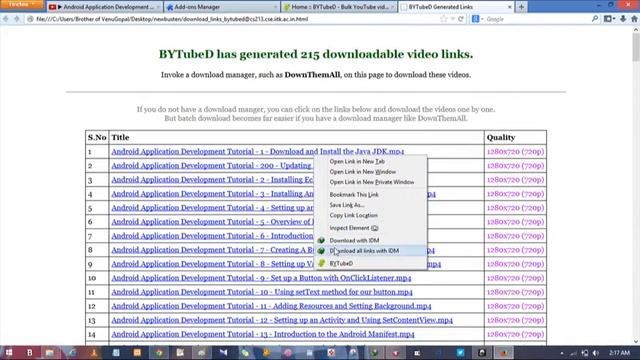
Task: Close the BYTubeD Generated Links tab
Action: click(509, 7)
